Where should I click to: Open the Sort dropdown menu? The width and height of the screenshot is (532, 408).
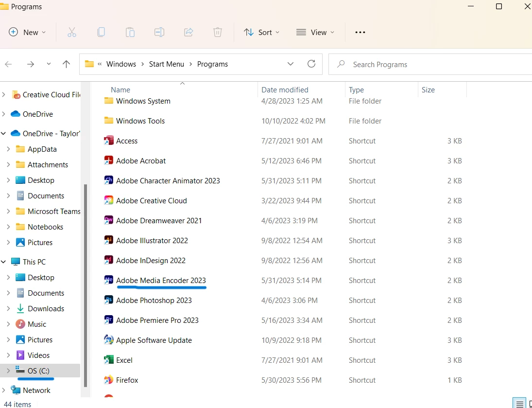(x=261, y=32)
